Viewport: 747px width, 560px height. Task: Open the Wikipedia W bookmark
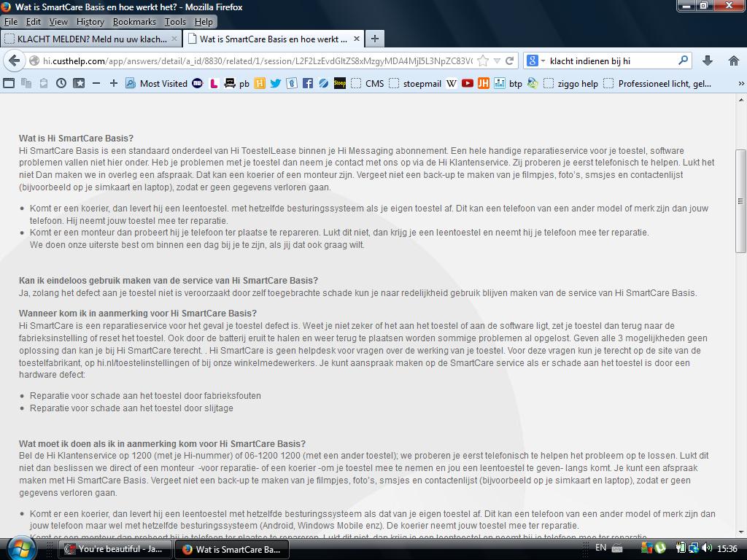(x=452, y=83)
